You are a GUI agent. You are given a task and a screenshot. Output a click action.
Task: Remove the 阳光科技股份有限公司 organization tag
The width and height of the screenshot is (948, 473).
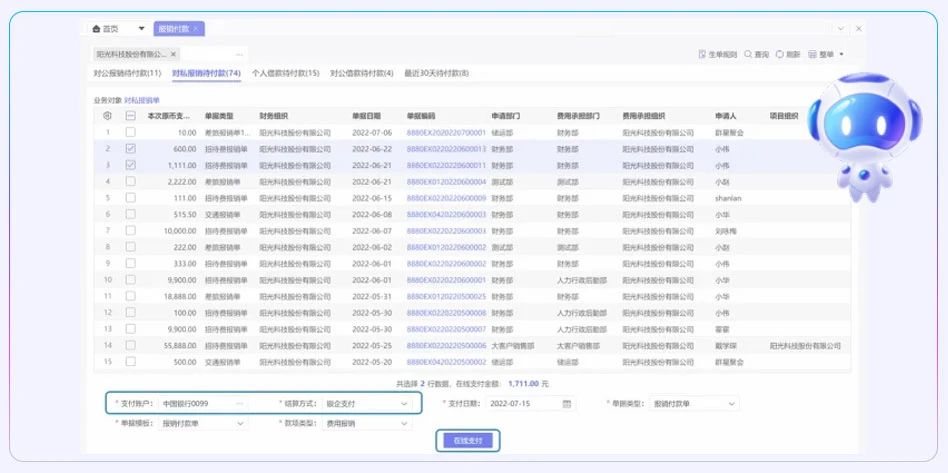[x=173, y=54]
